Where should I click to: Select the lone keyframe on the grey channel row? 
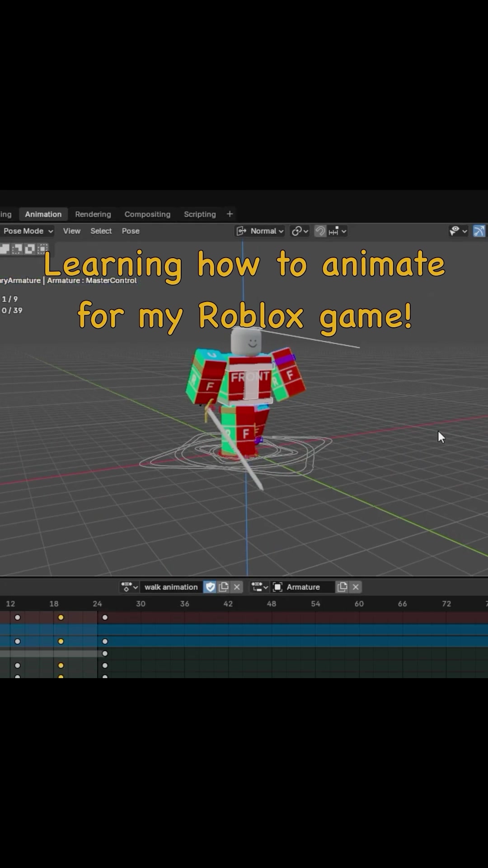click(105, 653)
